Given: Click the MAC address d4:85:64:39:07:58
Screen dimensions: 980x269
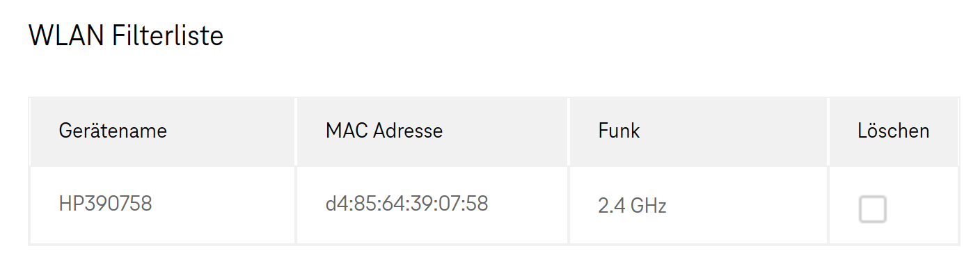Looking at the screenshot, I should point(406,204).
